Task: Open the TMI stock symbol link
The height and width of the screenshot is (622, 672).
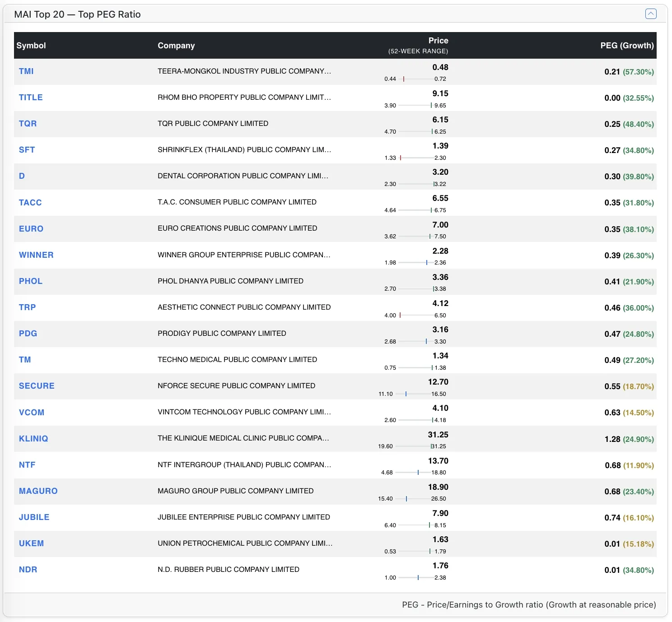Action: coord(26,71)
